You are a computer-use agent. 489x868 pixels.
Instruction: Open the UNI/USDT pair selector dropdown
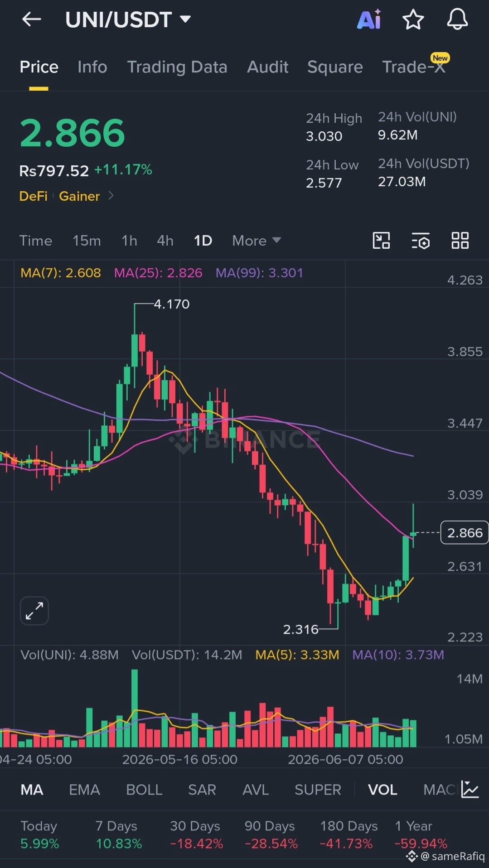(x=128, y=19)
